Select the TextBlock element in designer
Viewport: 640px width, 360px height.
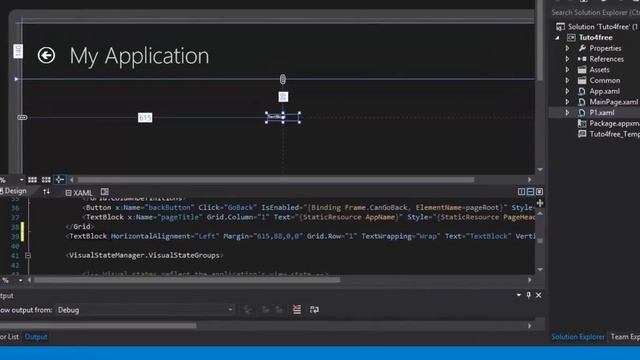coord(283,118)
